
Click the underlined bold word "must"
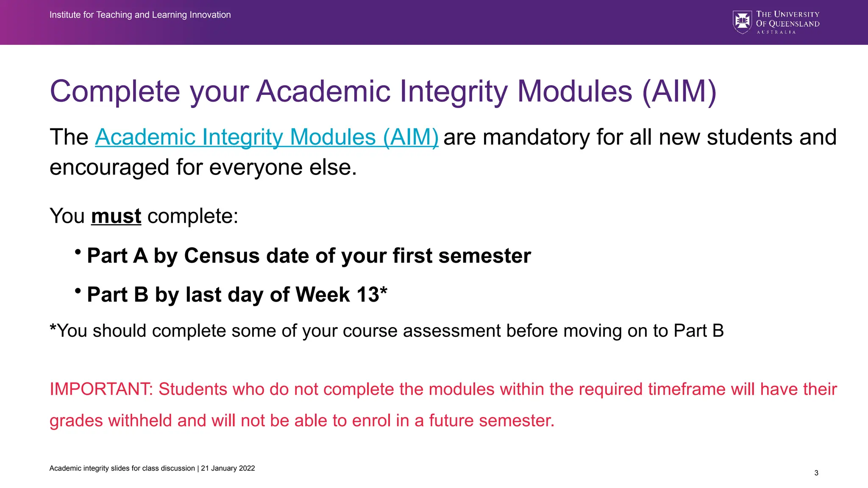point(116,216)
